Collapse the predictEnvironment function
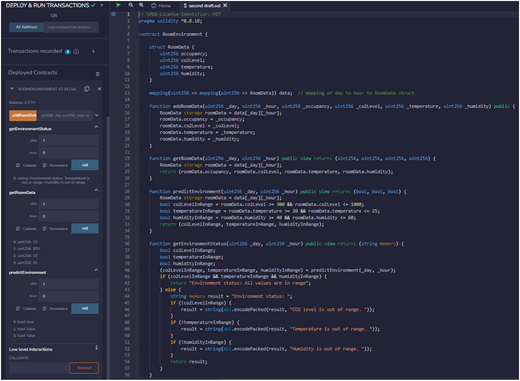 coord(96,270)
